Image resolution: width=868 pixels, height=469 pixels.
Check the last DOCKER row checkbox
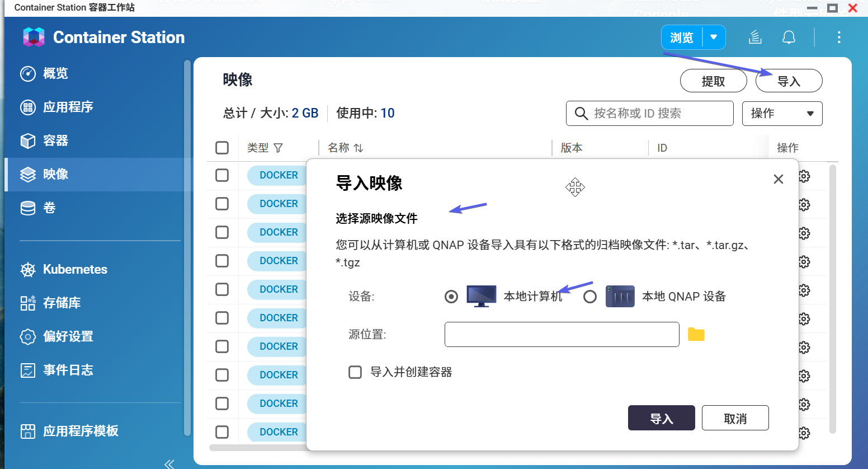click(222, 432)
